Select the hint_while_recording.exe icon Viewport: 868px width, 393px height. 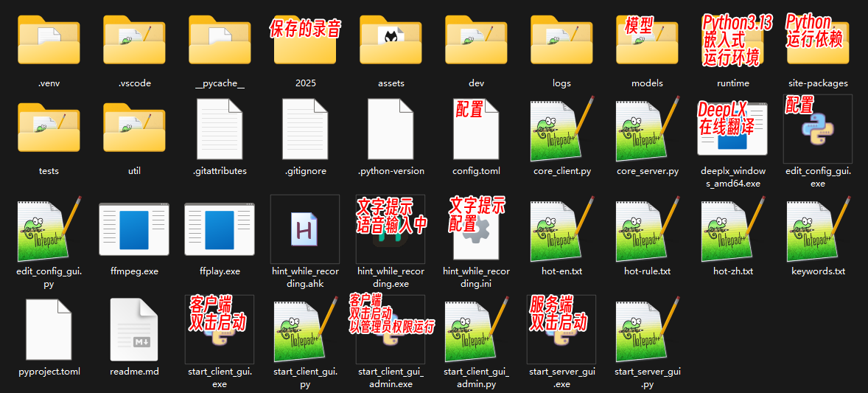[x=391, y=229]
